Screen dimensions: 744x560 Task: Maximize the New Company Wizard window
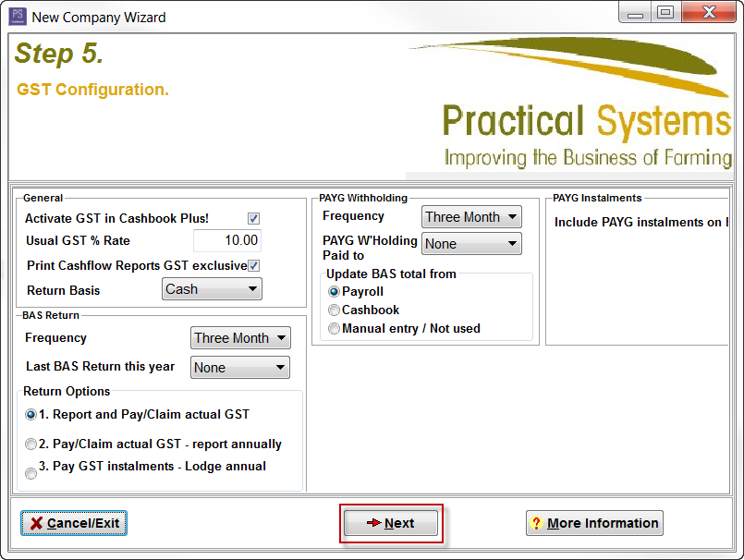pyautogui.click(x=665, y=12)
